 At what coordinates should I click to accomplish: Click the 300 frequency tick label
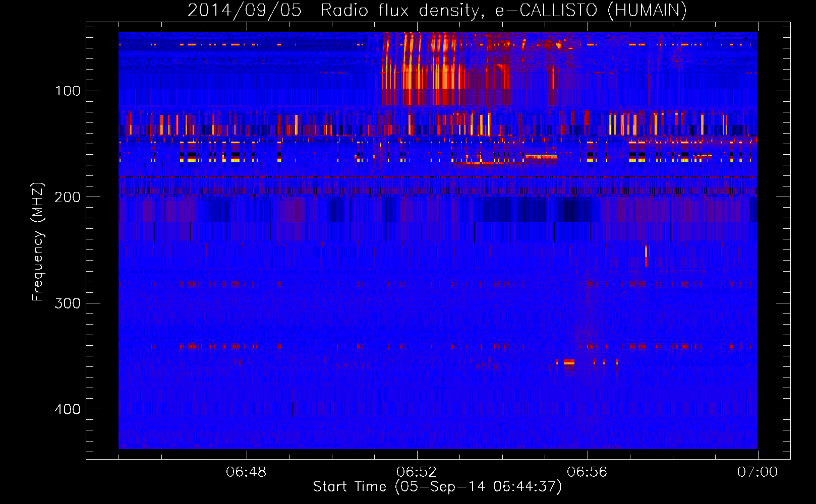[x=68, y=303]
